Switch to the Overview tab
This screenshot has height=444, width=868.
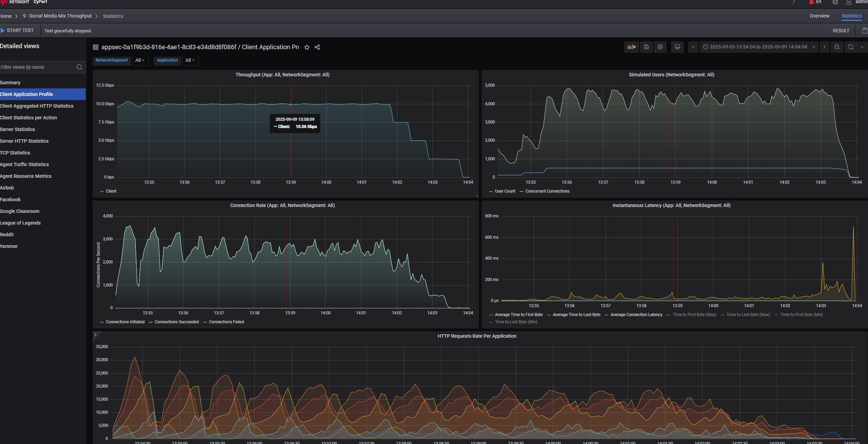819,16
